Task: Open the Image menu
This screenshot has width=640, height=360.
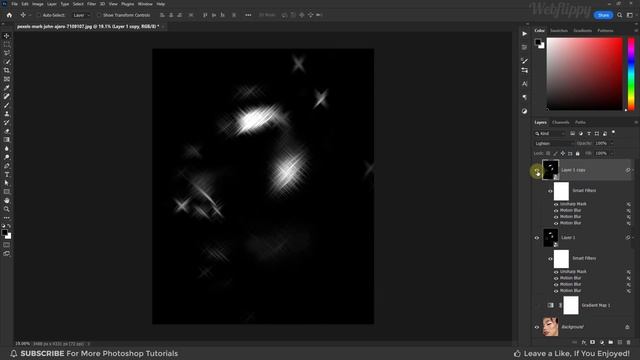Action: pos(38,4)
